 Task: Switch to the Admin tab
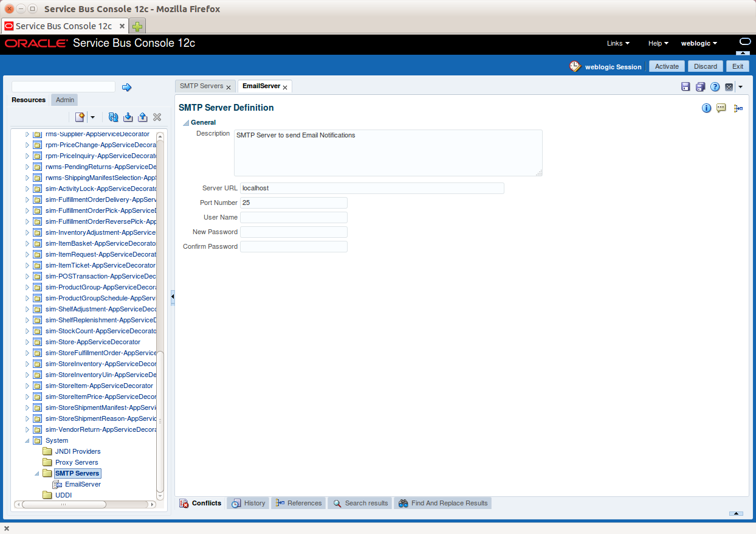[65, 100]
